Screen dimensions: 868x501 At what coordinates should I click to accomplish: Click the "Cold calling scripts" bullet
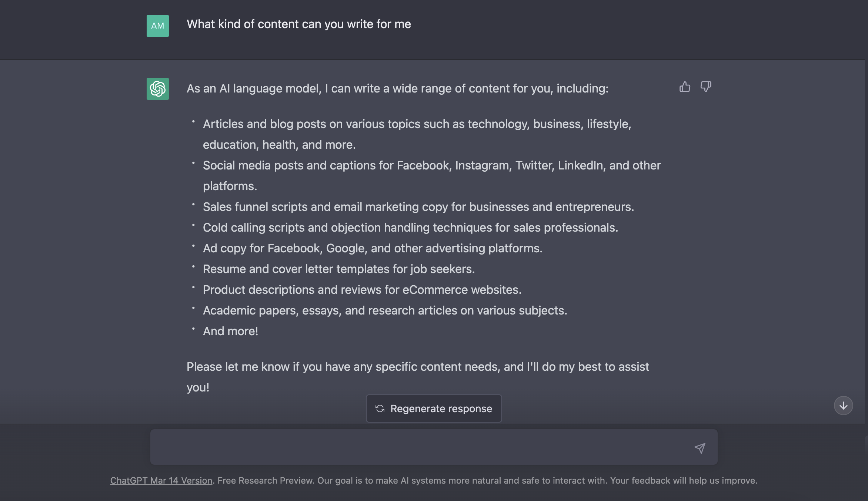[410, 228]
